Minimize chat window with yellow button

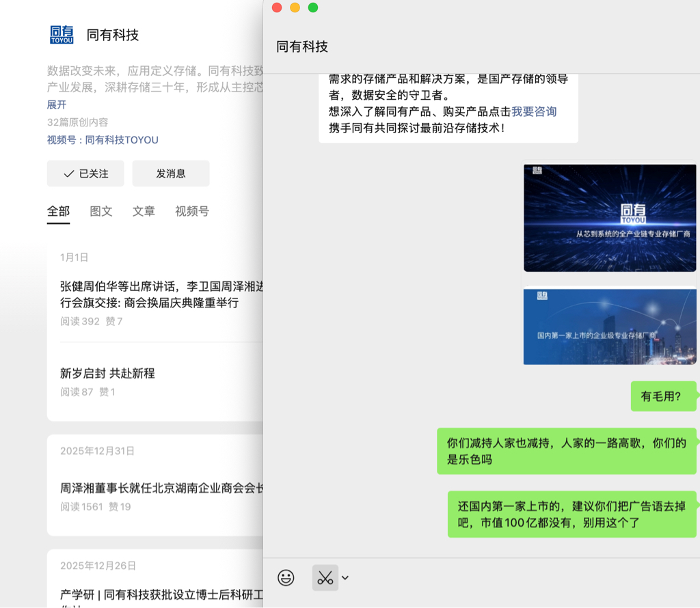pyautogui.click(x=295, y=8)
